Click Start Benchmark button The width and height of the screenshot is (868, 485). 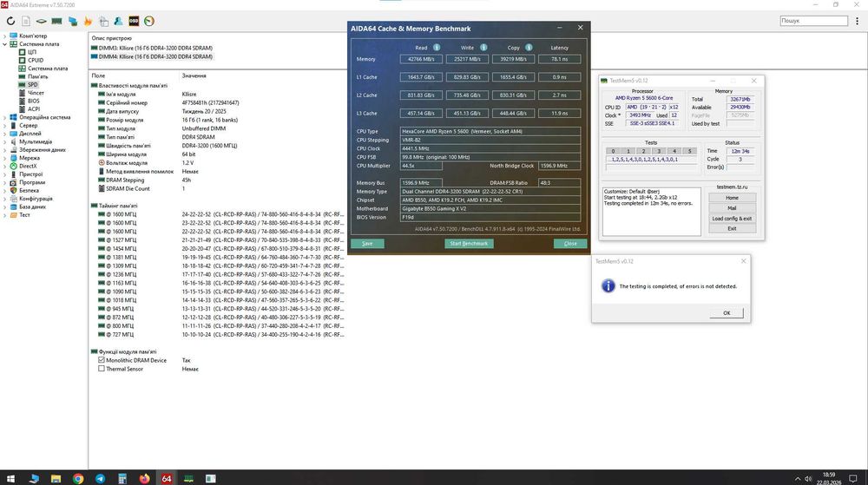click(469, 244)
